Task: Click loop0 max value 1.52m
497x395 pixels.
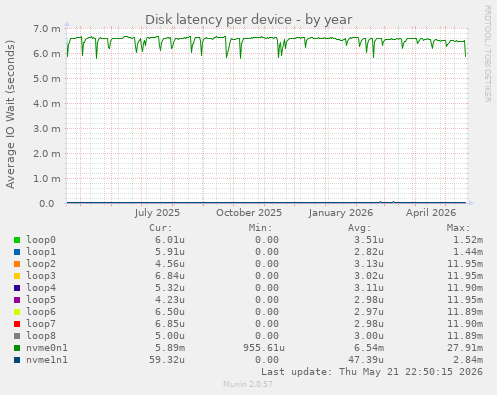Action: coord(468,240)
